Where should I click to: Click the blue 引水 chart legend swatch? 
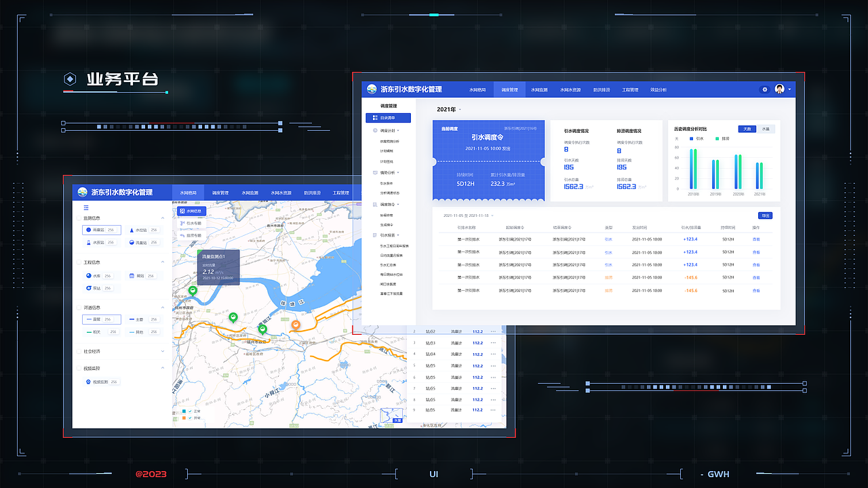pos(691,138)
